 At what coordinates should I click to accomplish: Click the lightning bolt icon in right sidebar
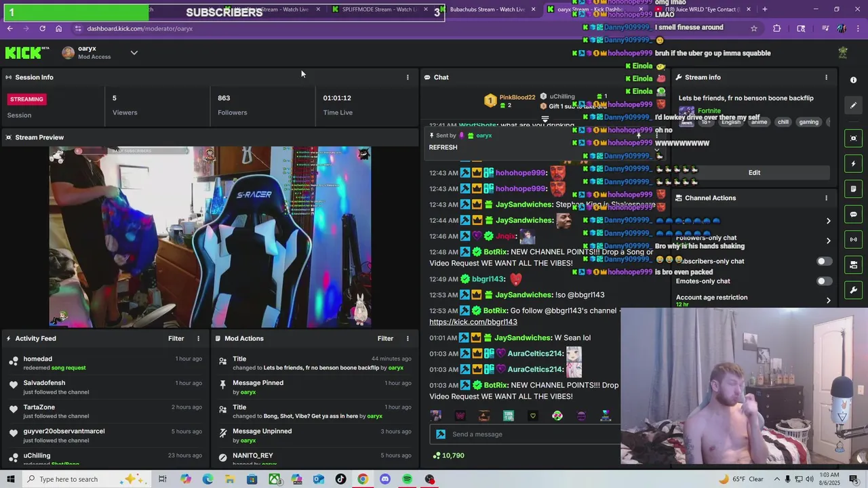click(x=853, y=163)
